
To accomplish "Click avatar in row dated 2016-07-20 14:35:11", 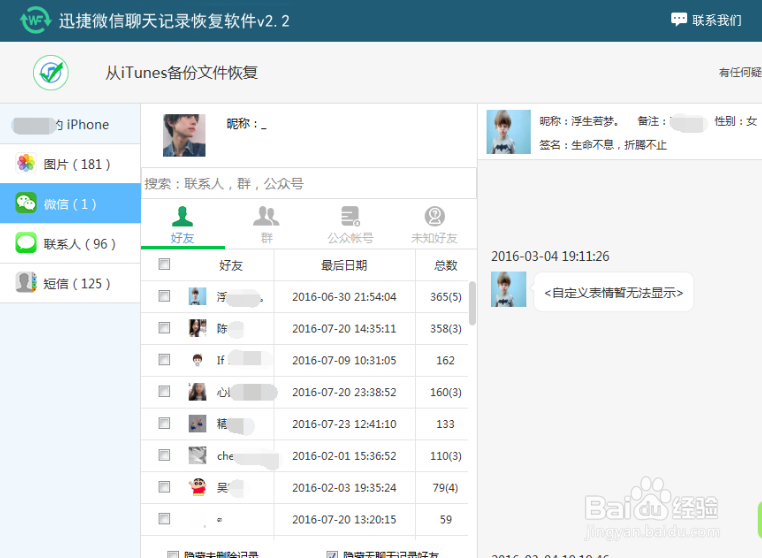I will (197, 328).
